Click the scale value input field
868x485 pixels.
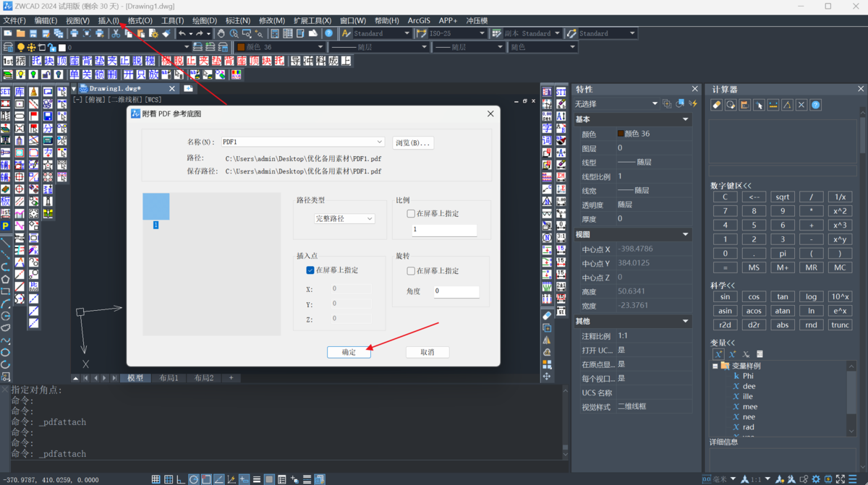click(x=444, y=230)
